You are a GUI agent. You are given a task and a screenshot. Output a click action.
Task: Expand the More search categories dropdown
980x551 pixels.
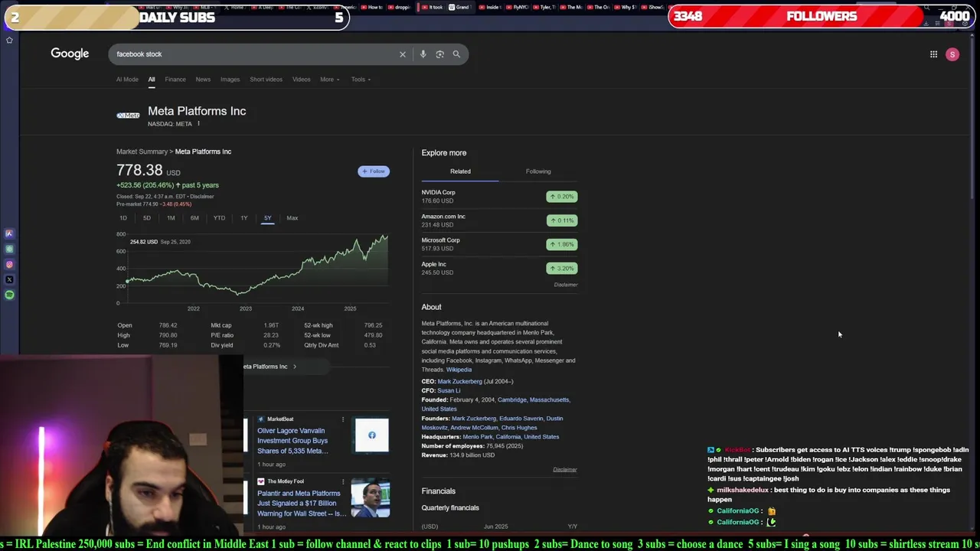point(329,80)
